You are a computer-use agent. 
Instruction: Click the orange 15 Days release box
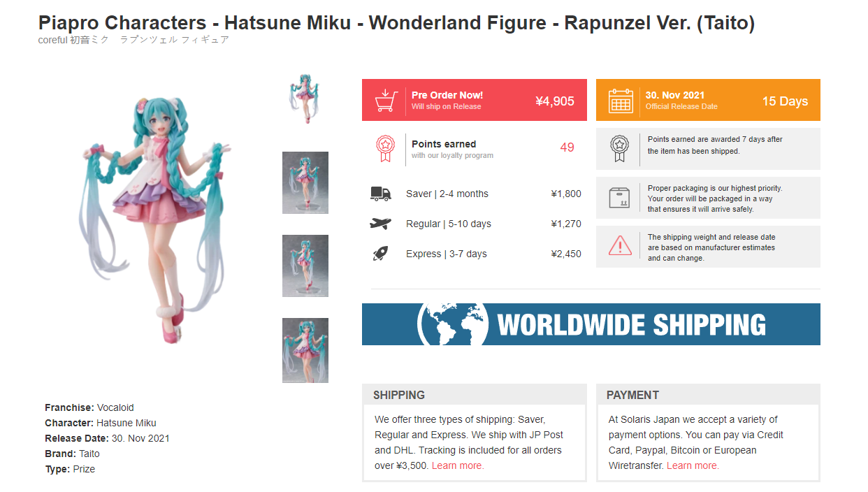click(x=708, y=100)
